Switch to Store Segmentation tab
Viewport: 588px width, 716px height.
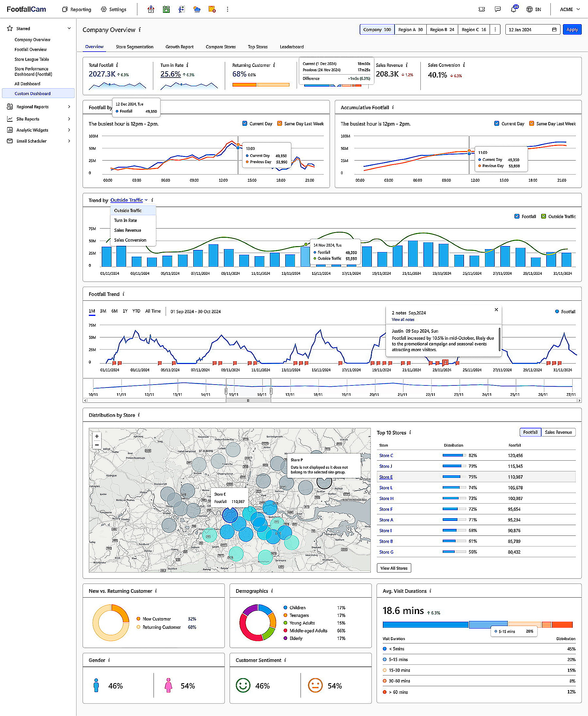coord(134,47)
